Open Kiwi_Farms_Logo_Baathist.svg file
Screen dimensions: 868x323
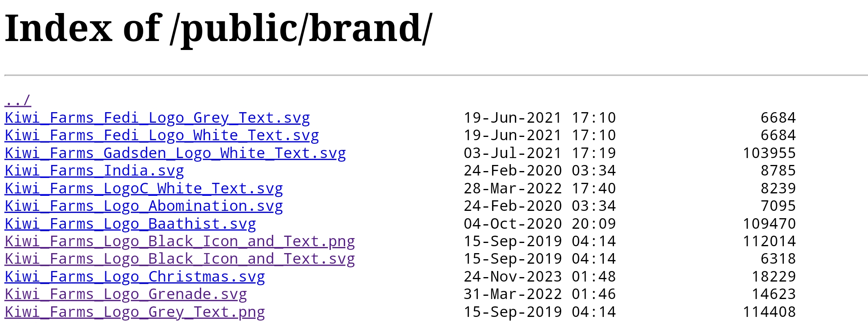pos(130,224)
